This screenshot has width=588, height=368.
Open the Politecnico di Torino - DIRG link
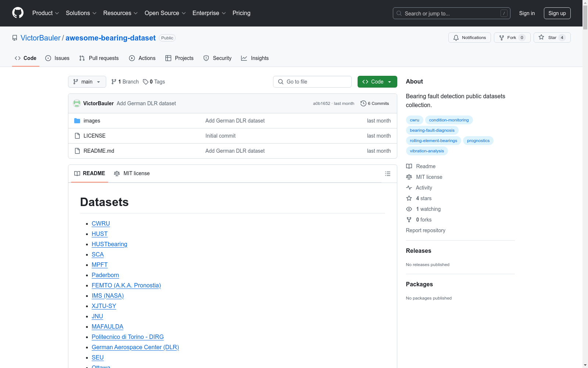click(x=128, y=337)
